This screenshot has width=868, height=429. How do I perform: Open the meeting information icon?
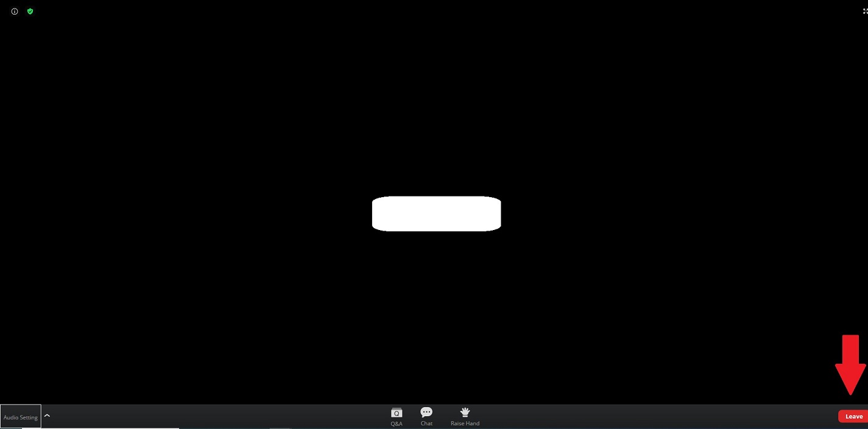pos(15,12)
